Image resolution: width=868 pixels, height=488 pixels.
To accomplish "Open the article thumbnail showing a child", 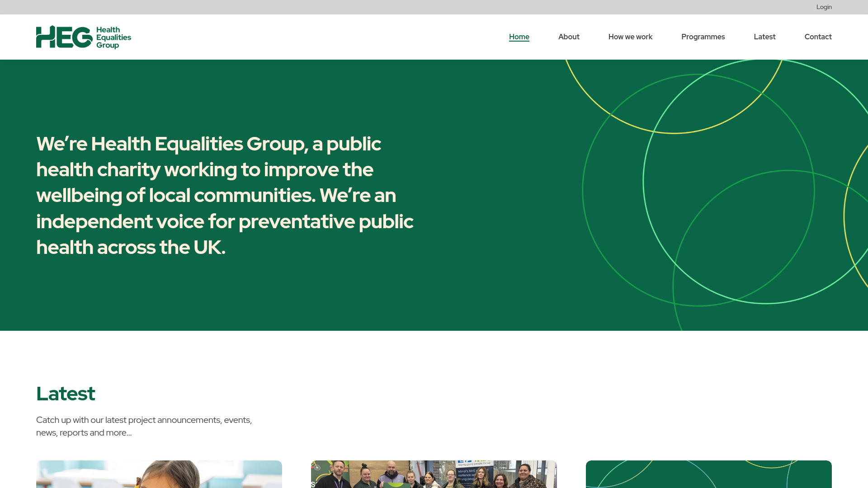I will pos(159,474).
